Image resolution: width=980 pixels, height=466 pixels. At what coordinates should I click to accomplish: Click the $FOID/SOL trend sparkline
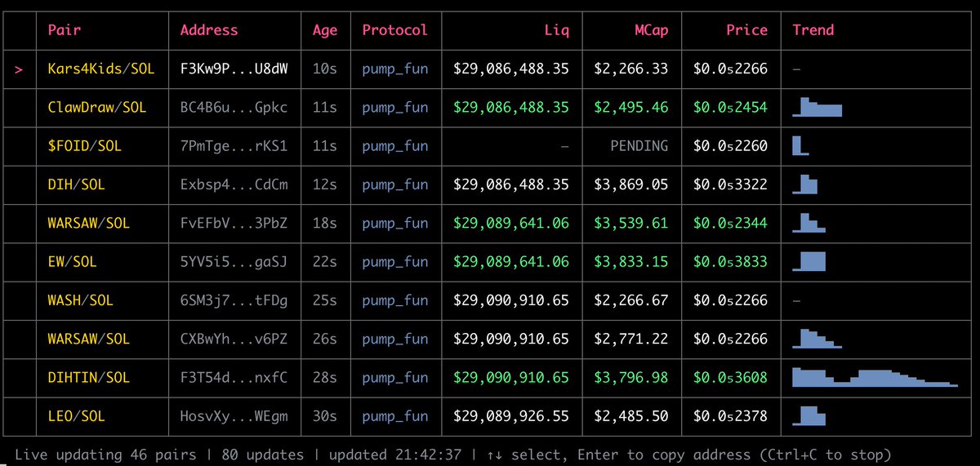coord(800,146)
